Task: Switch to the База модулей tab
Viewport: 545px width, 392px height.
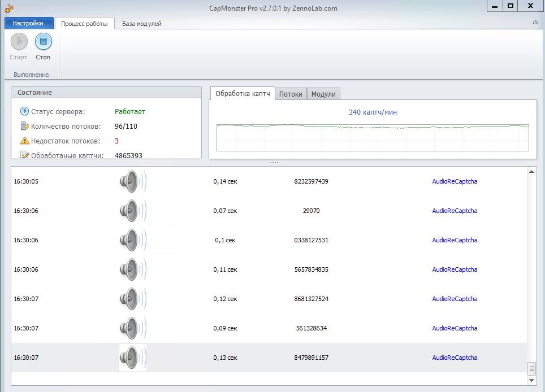Action: (141, 24)
